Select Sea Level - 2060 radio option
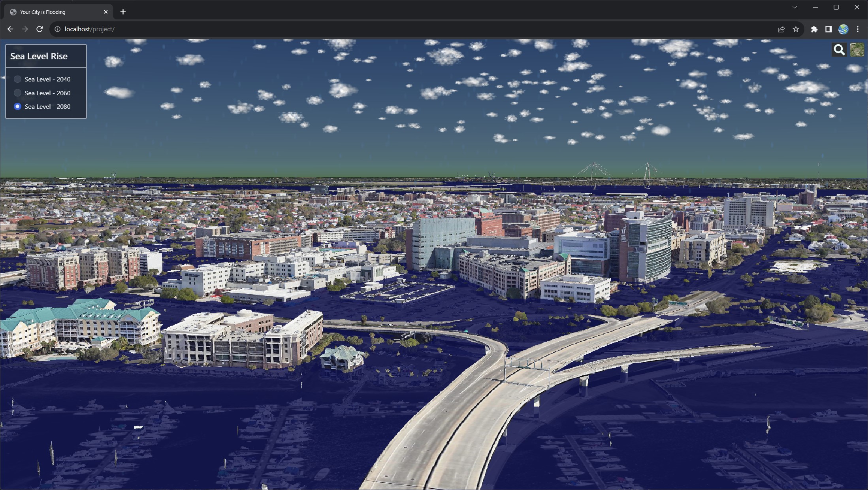The height and width of the screenshot is (490, 868). 17,93
